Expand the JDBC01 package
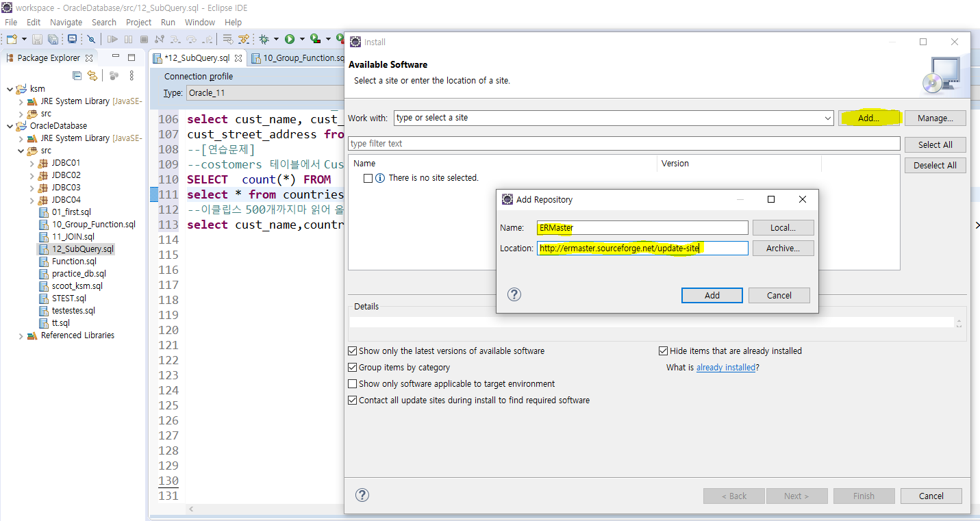This screenshot has height=521, width=980. (x=32, y=163)
